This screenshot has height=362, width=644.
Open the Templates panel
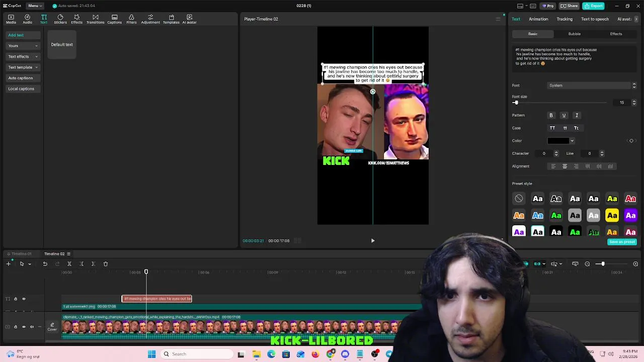(x=171, y=19)
